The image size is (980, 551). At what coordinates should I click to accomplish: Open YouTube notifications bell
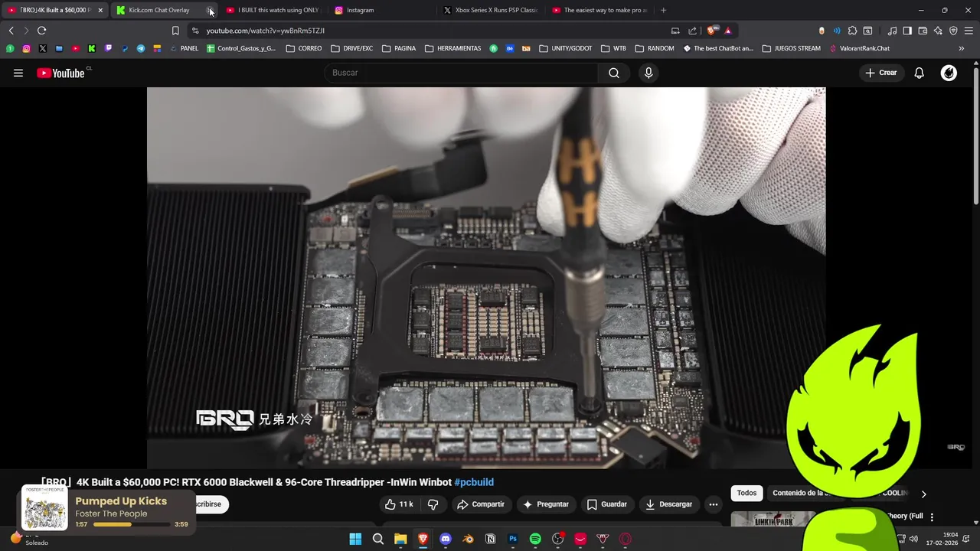919,73
